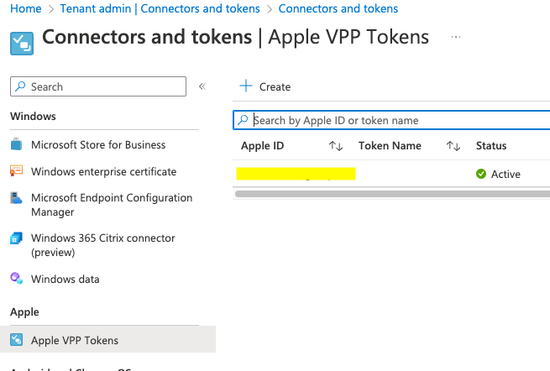Image resolution: width=550 pixels, height=371 pixels.
Task: Click the Microsoft Store for Business icon
Action: [x=16, y=144]
